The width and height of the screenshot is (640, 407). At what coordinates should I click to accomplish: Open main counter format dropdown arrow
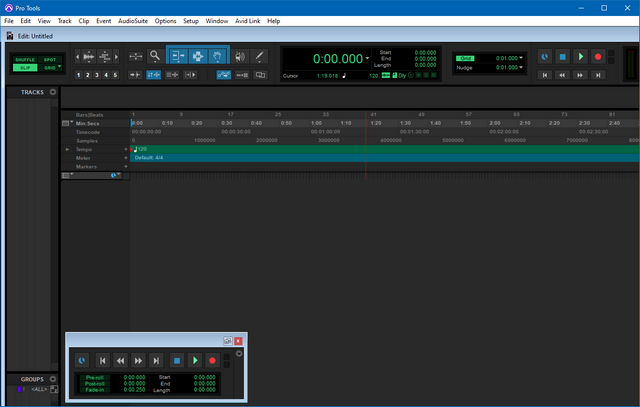point(368,58)
